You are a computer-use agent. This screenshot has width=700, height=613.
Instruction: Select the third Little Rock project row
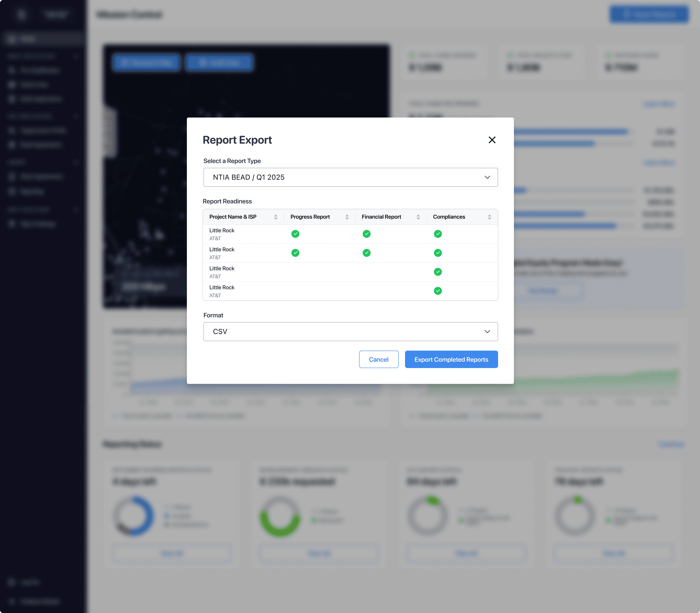tap(222, 272)
